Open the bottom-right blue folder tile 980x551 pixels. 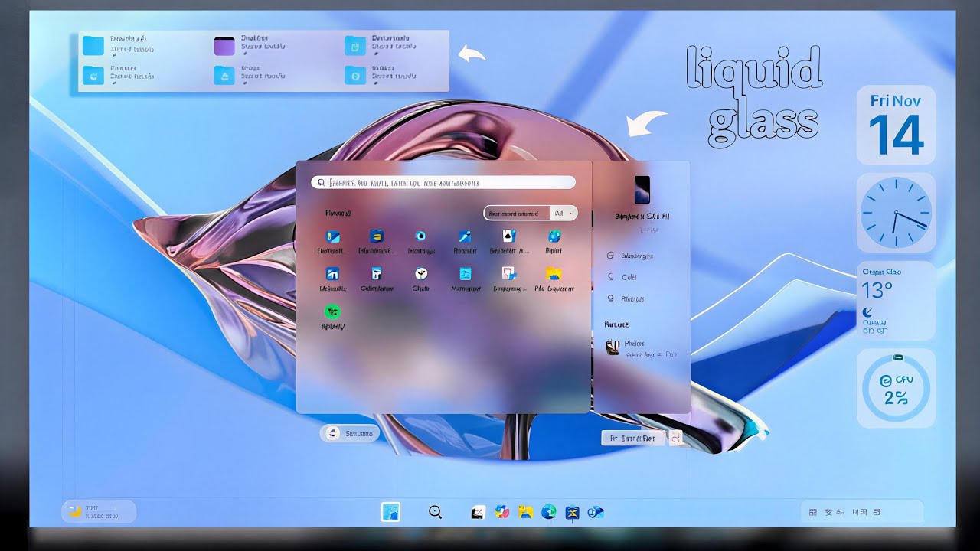click(355, 75)
